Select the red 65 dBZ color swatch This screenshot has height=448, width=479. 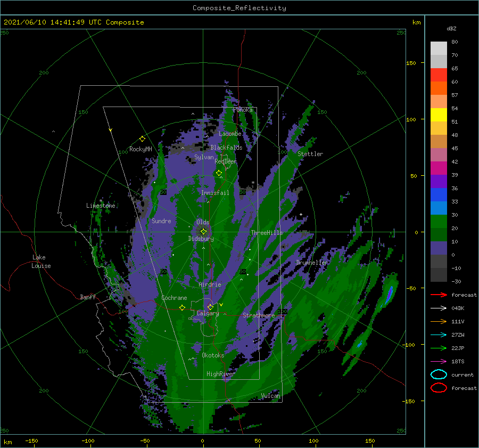[439, 75]
